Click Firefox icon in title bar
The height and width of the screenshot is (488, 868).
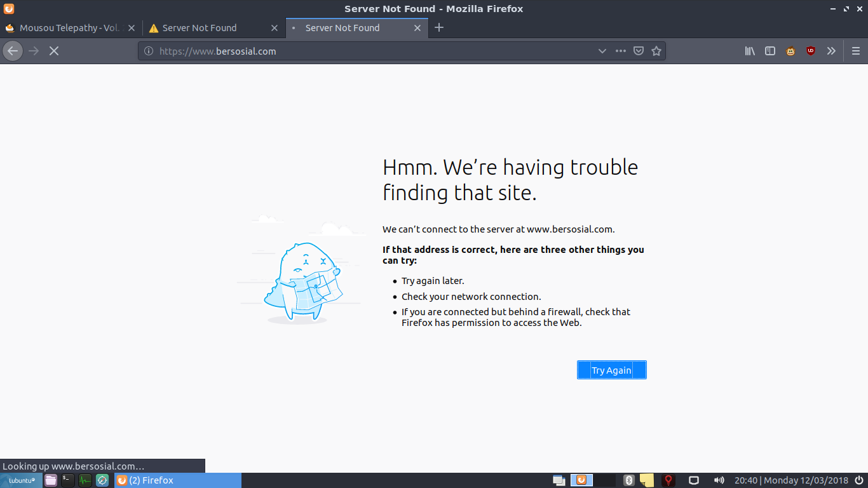coord(8,9)
